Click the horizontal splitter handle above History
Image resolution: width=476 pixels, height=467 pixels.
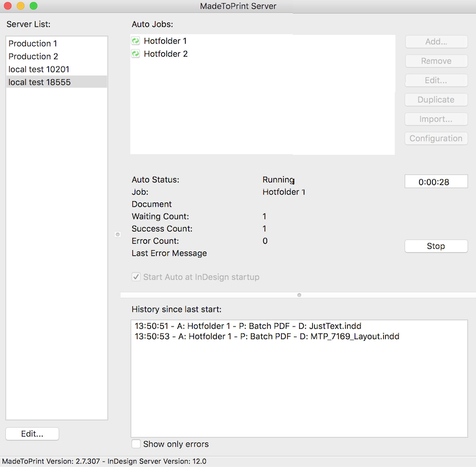[299, 295]
